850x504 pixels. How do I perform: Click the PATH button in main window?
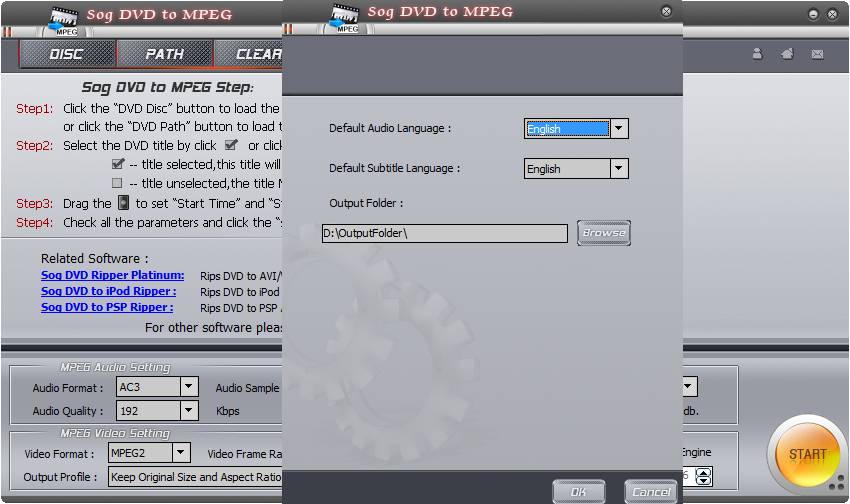click(165, 54)
